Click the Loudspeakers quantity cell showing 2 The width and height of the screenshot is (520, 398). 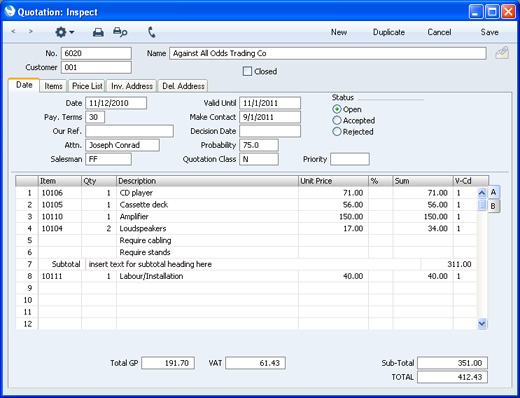(x=99, y=229)
